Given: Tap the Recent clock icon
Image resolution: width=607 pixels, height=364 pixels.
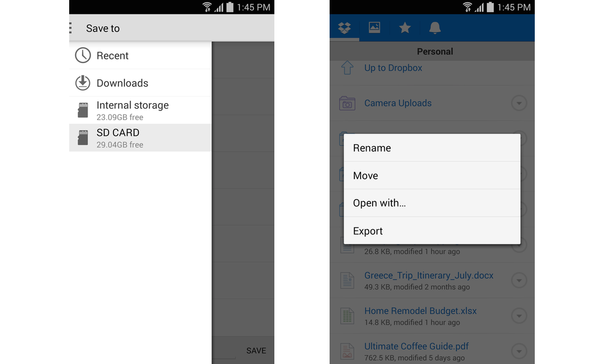Looking at the screenshot, I should [x=83, y=55].
